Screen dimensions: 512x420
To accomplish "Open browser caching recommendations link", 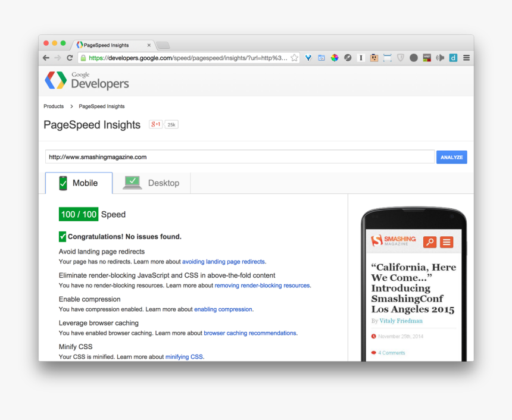I will [250, 333].
